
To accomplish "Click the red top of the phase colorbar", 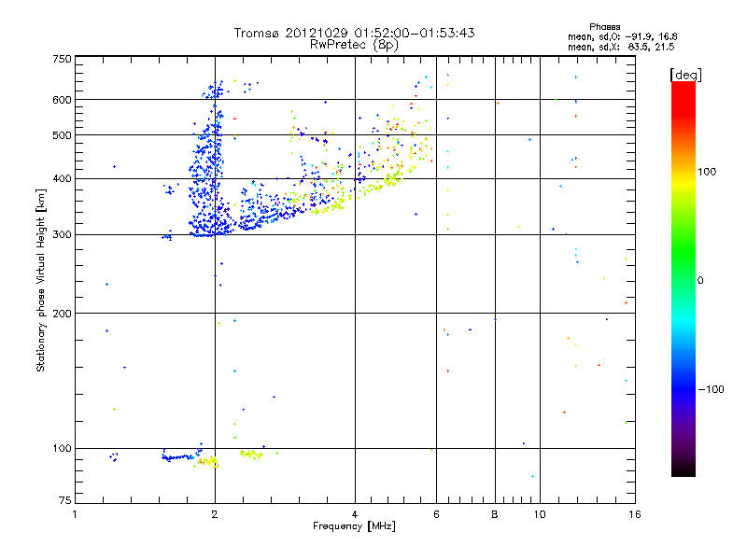I will (x=683, y=87).
